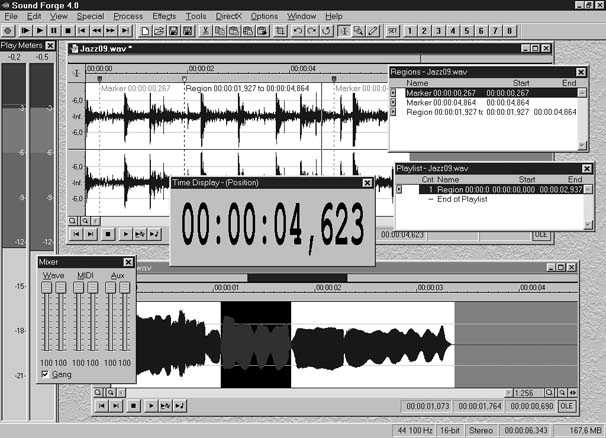
Task: Select the Region 00:00:01,927 row in Regions list
Action: point(491,112)
